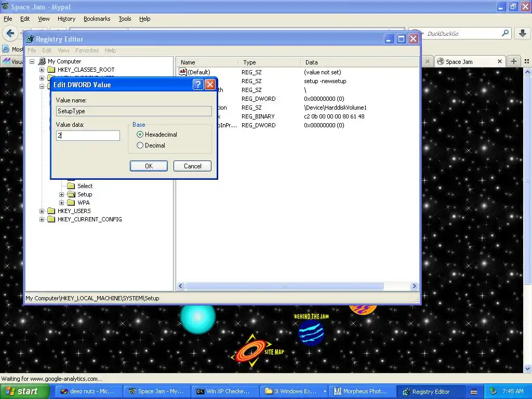Click the Value data input field

pos(88,136)
